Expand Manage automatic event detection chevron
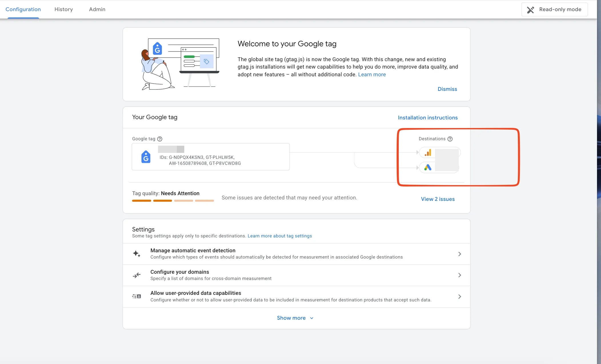Screen dimensions: 601x364 (x=460, y=254)
